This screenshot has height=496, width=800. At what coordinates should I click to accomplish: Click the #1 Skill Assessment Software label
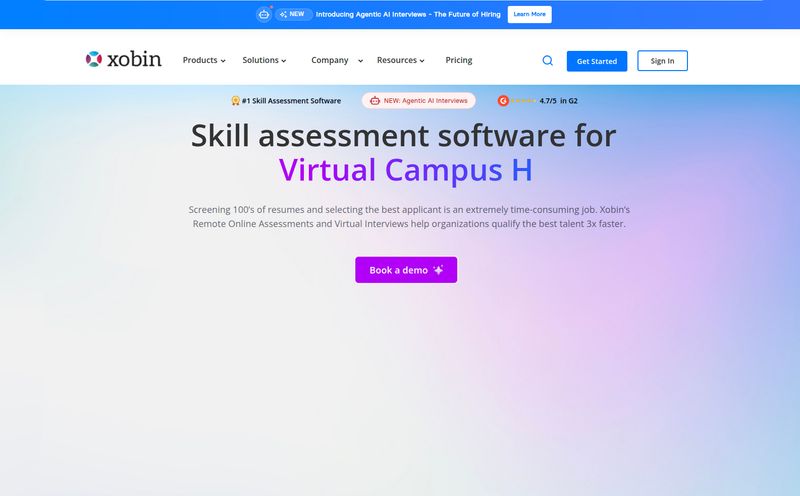(x=291, y=101)
